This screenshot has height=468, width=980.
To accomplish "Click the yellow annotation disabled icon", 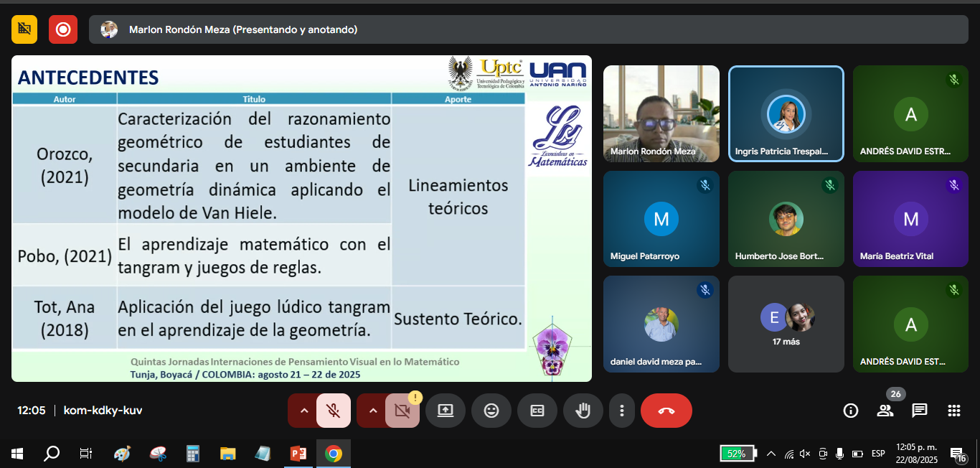I will (x=24, y=29).
